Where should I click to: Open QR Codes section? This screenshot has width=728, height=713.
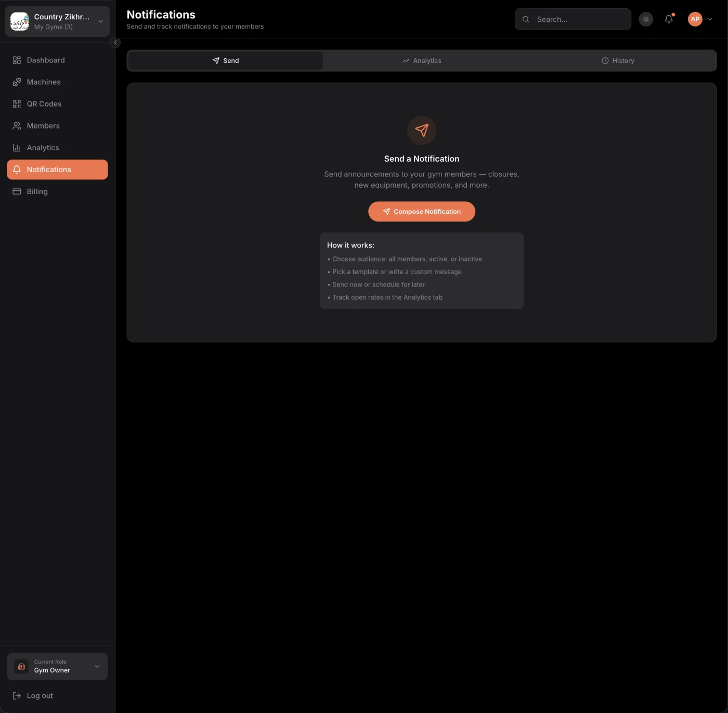57,104
